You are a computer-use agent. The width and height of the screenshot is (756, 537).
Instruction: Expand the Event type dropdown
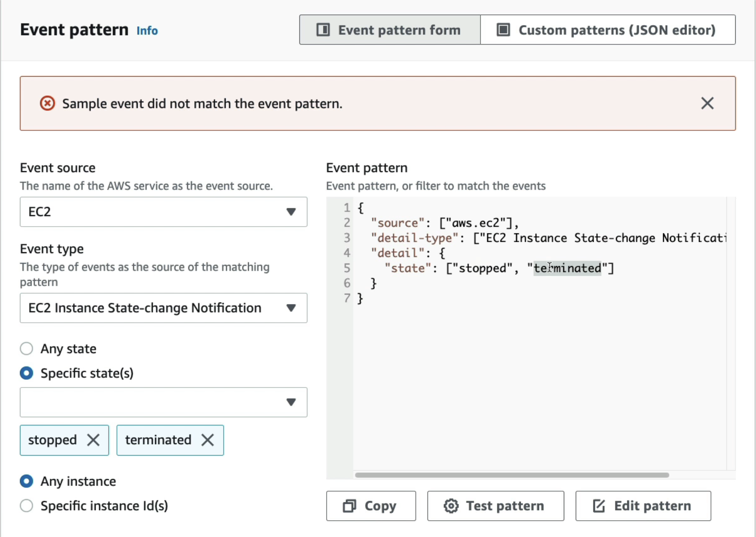[x=163, y=308]
